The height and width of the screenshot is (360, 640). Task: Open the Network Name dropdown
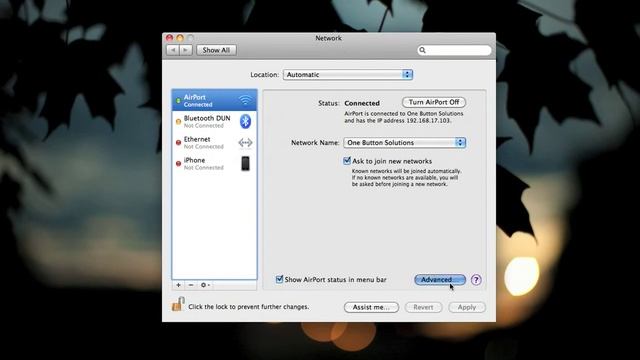pos(404,142)
